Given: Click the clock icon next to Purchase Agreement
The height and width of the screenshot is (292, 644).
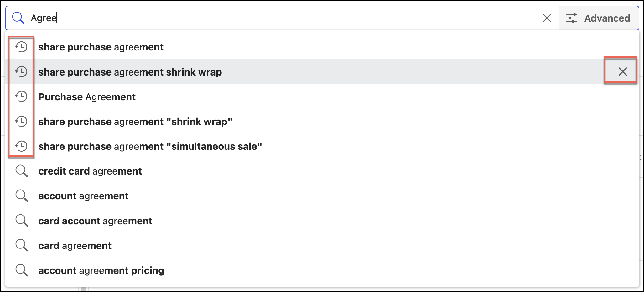Looking at the screenshot, I should (21, 96).
